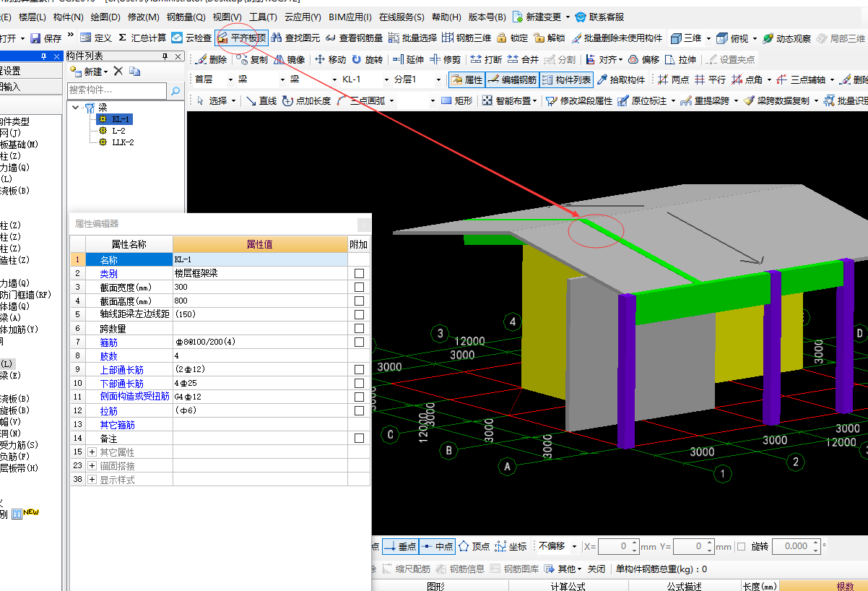Check the 旋转 rotation checkbox
This screenshot has height=591, width=868.
(x=741, y=547)
